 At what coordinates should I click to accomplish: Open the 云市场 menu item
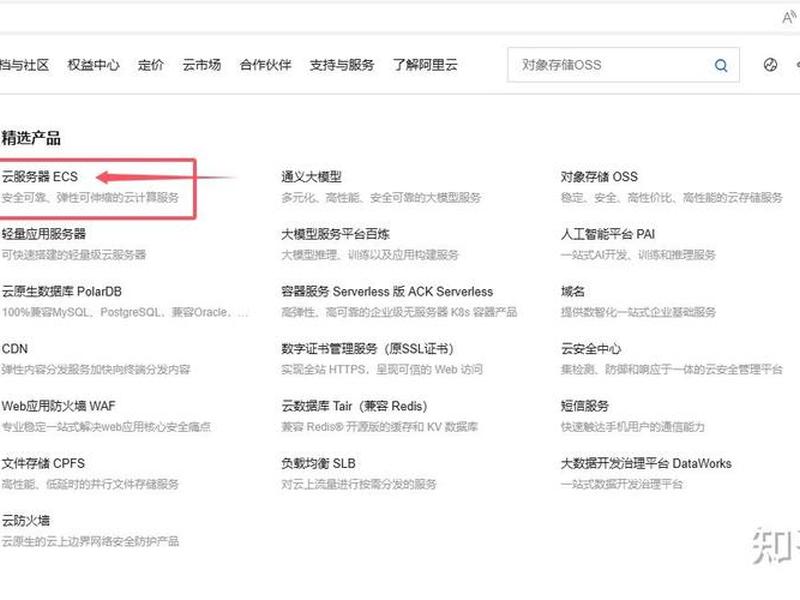coord(202,65)
